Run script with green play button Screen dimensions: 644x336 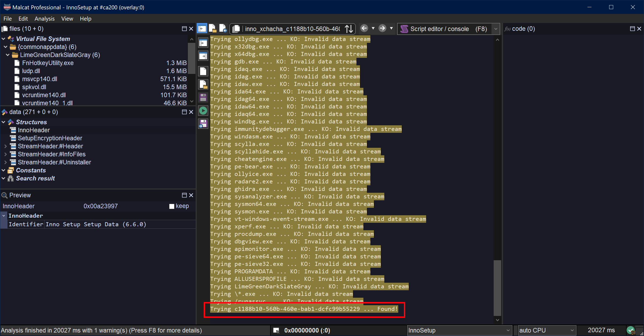pyautogui.click(x=203, y=111)
